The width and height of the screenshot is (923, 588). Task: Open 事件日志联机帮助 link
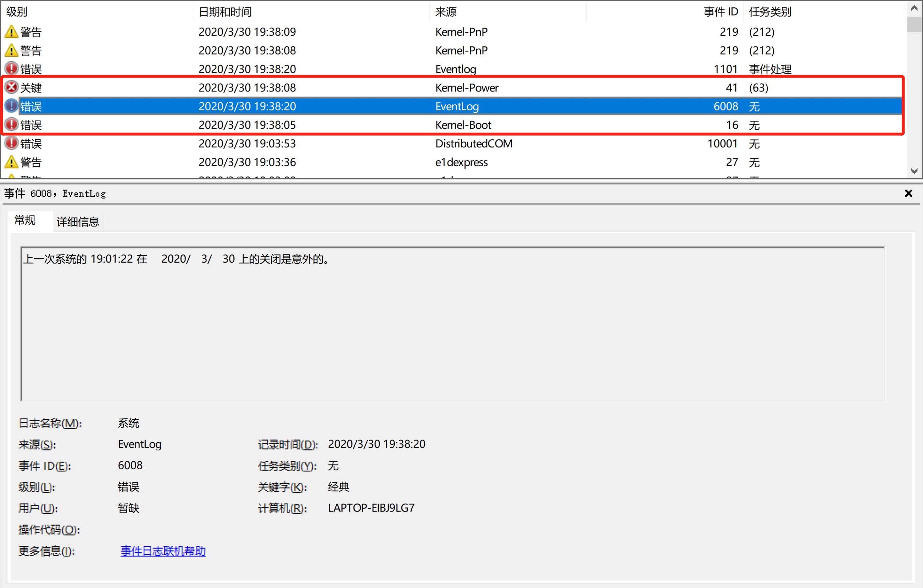(x=163, y=551)
